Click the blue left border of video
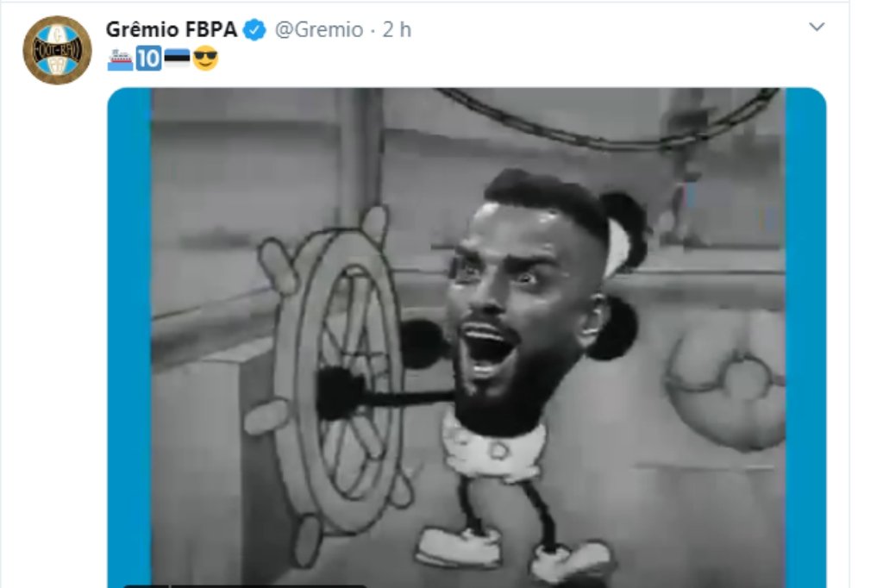 (x=129, y=337)
